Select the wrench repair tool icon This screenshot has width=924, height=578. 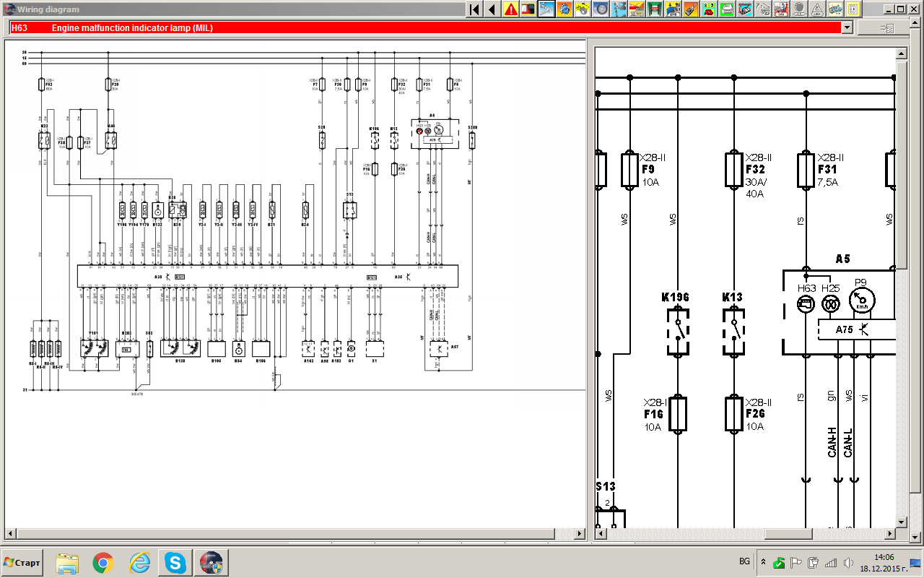click(546, 9)
